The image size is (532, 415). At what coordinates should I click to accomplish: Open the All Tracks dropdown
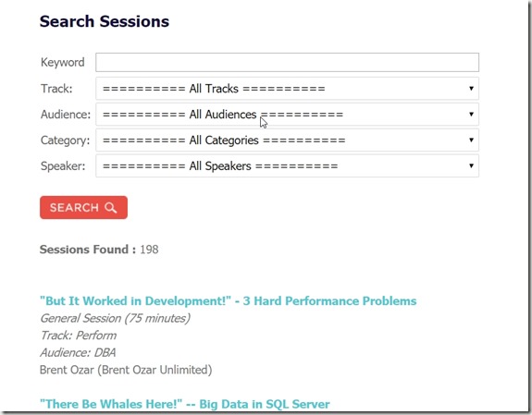click(287, 89)
